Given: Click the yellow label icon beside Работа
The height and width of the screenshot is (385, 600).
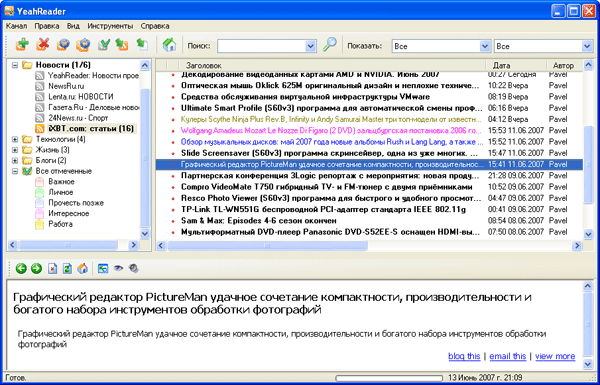Looking at the screenshot, I should click(40, 224).
